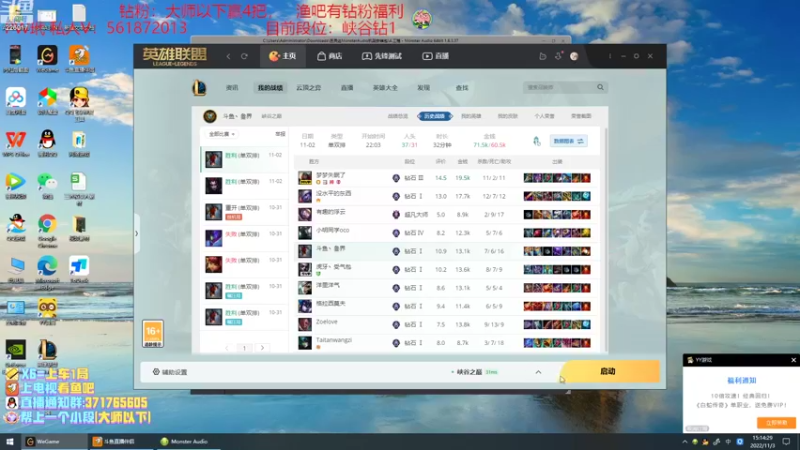The width and height of the screenshot is (800, 450).
Task: Click the 16+ age rating badge
Action: (153, 334)
